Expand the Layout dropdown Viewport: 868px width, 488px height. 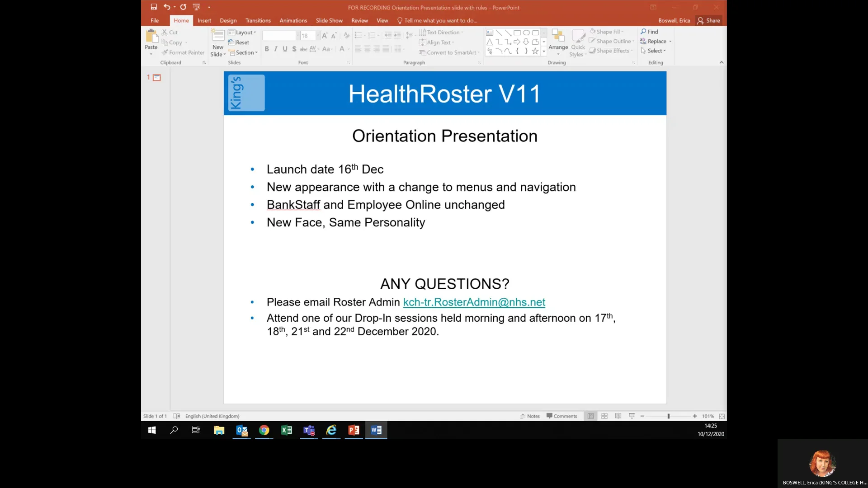pyautogui.click(x=242, y=33)
